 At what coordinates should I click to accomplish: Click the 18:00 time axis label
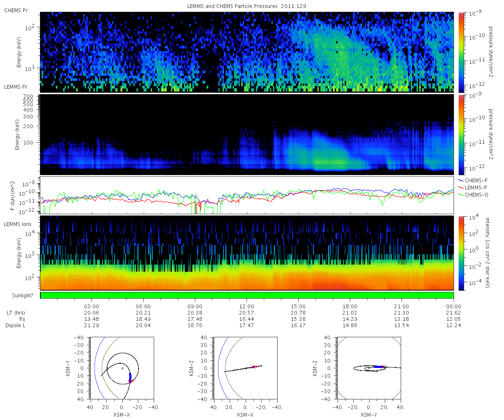coord(350,306)
